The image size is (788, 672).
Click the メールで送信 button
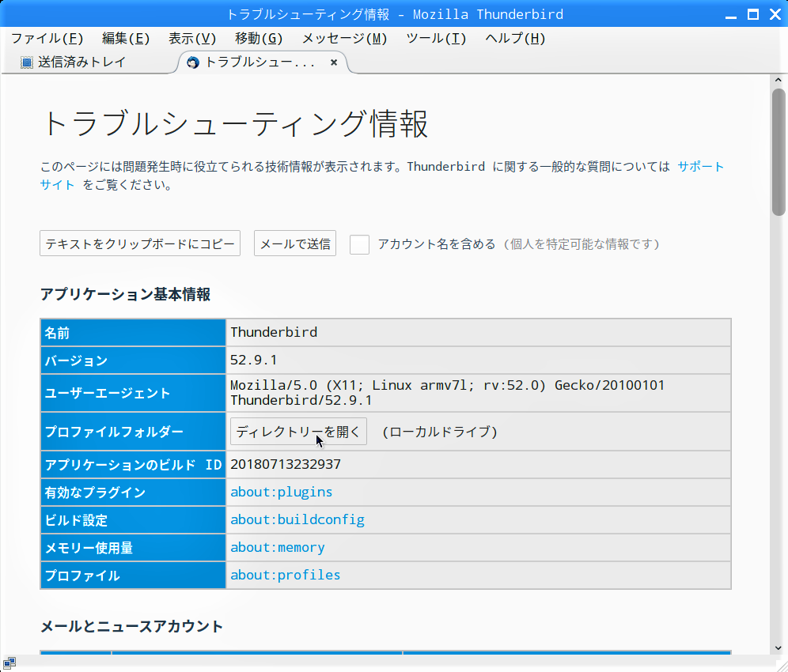(295, 244)
